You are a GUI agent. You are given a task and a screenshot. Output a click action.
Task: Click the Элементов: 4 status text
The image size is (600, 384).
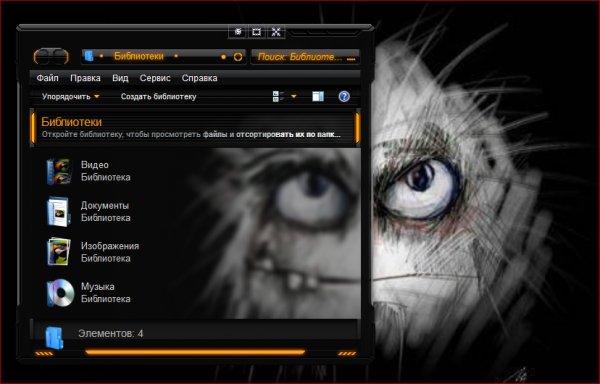tap(111, 334)
